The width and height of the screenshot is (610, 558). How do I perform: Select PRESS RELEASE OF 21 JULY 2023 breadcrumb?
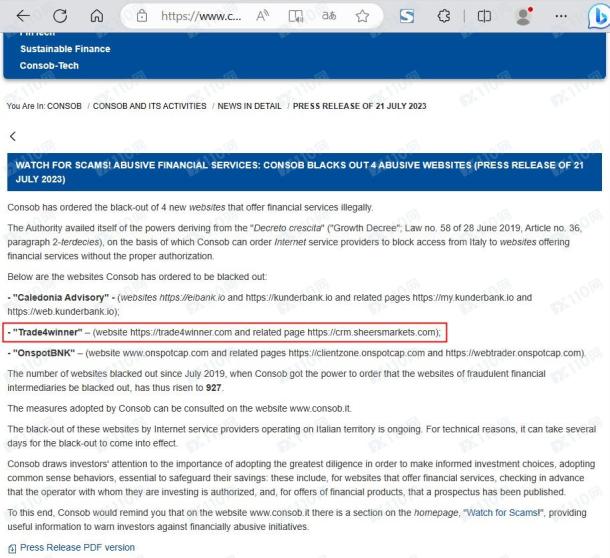(359, 106)
